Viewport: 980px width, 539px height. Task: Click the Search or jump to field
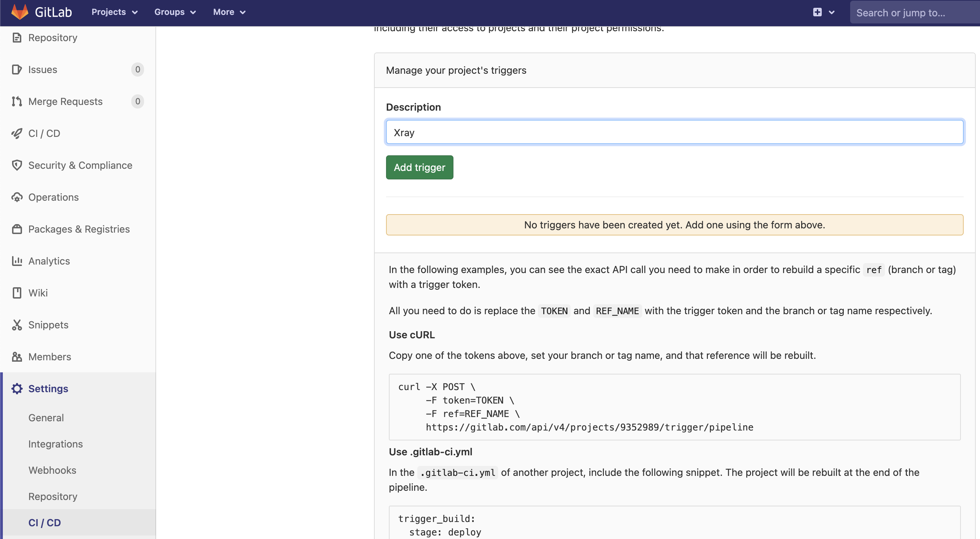pos(915,12)
